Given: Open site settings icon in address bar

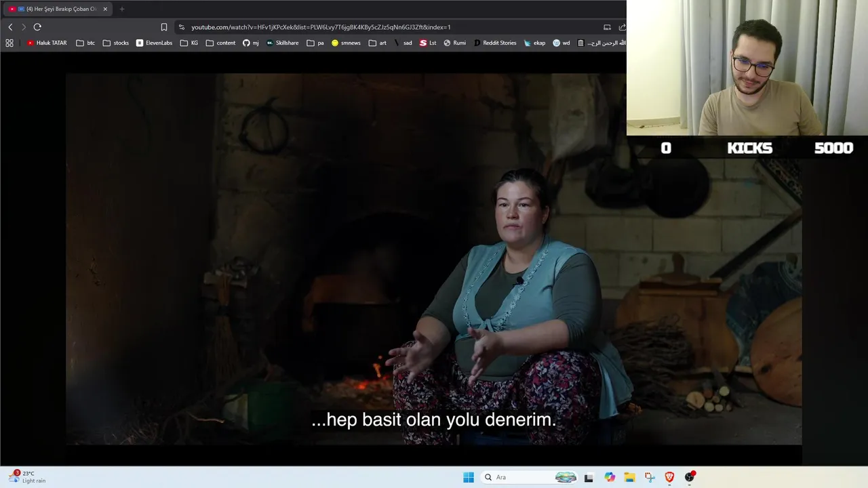Looking at the screenshot, I should [x=182, y=27].
